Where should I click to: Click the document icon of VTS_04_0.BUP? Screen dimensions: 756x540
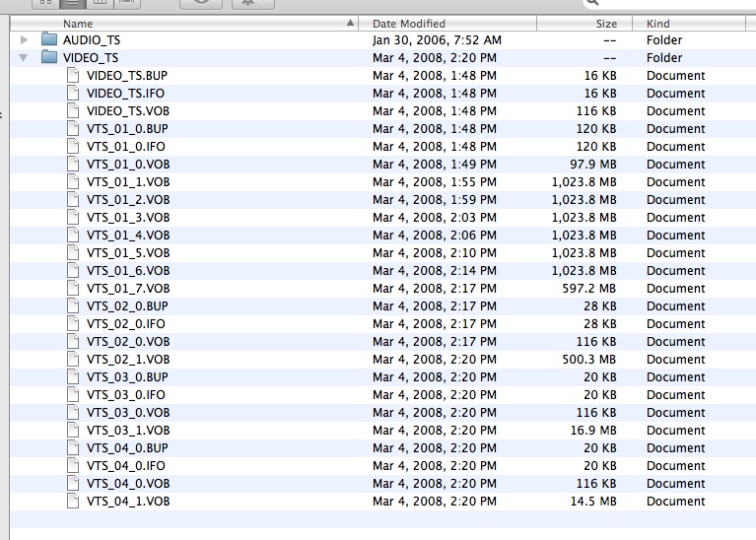(x=73, y=448)
